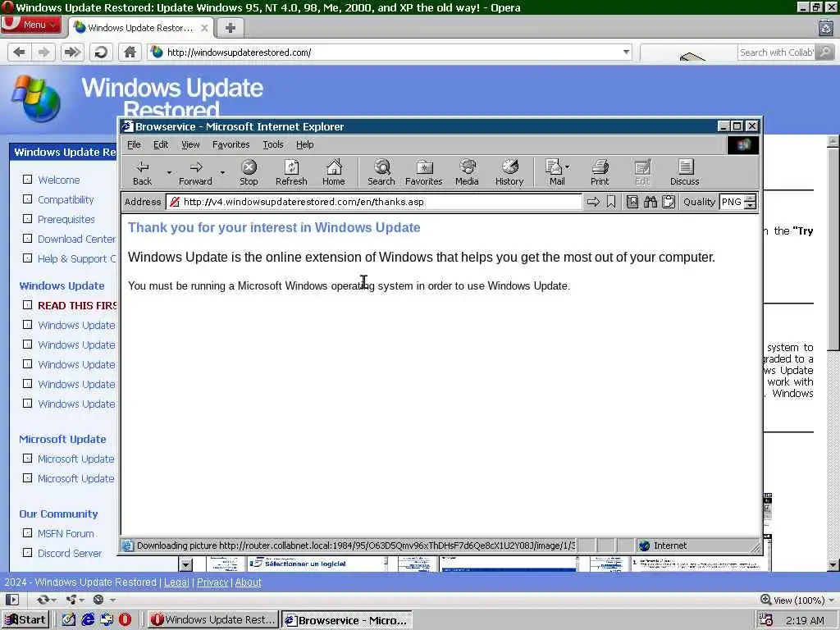Click the bookmarks book icon in Browservice
Screen dimensions: 840x630
pyautogui.click(x=632, y=202)
